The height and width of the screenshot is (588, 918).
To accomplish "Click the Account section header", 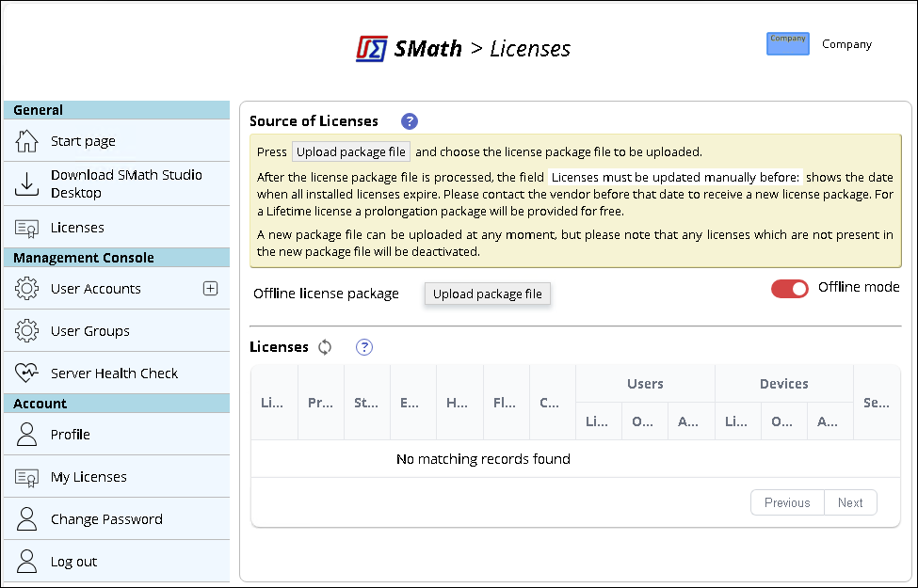I will 117,403.
